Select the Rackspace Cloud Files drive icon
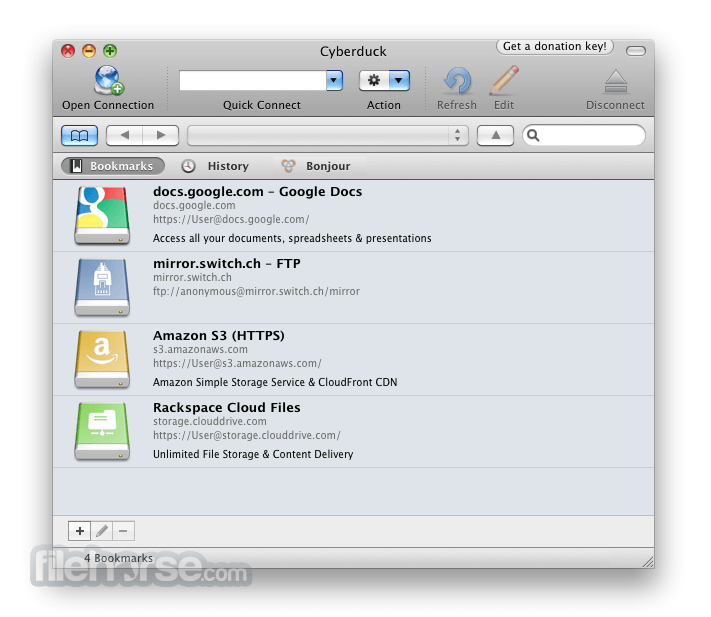711x617 pixels. click(x=102, y=431)
